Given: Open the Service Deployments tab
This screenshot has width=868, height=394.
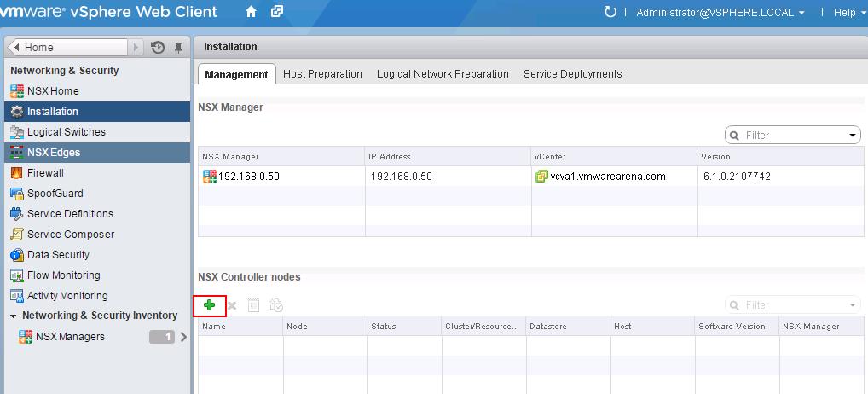Looking at the screenshot, I should click(572, 74).
